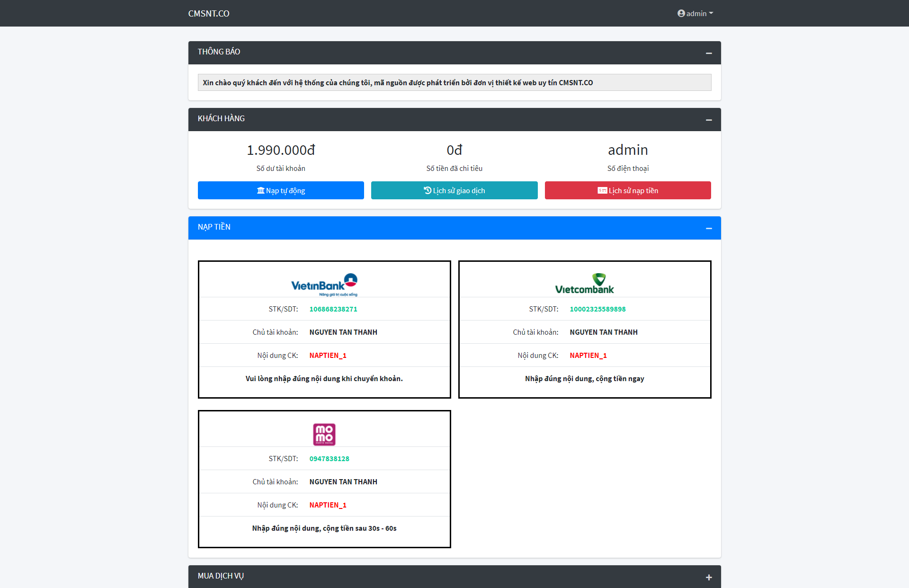
Task: Click the MUA DỊCH VỤ header title
Action: pos(221,576)
